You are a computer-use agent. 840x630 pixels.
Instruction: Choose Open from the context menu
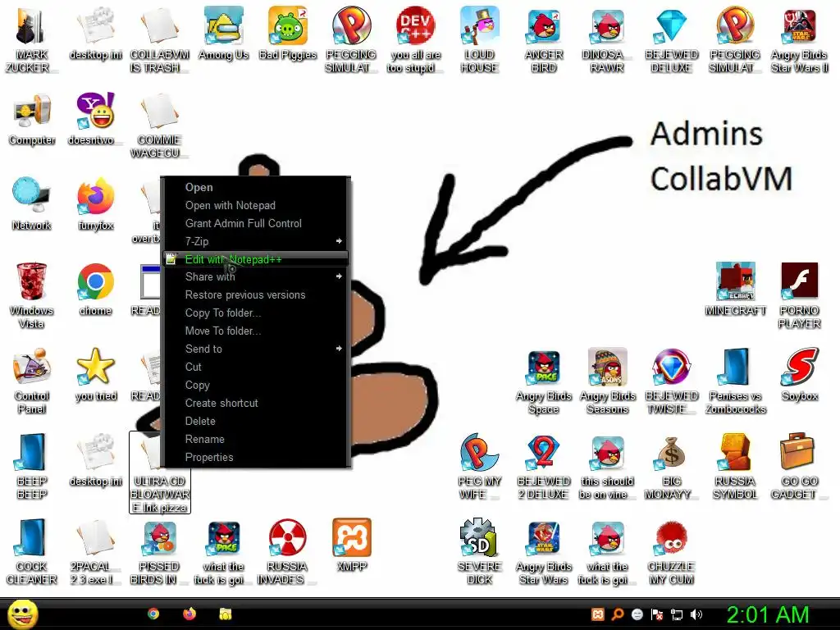256,188
